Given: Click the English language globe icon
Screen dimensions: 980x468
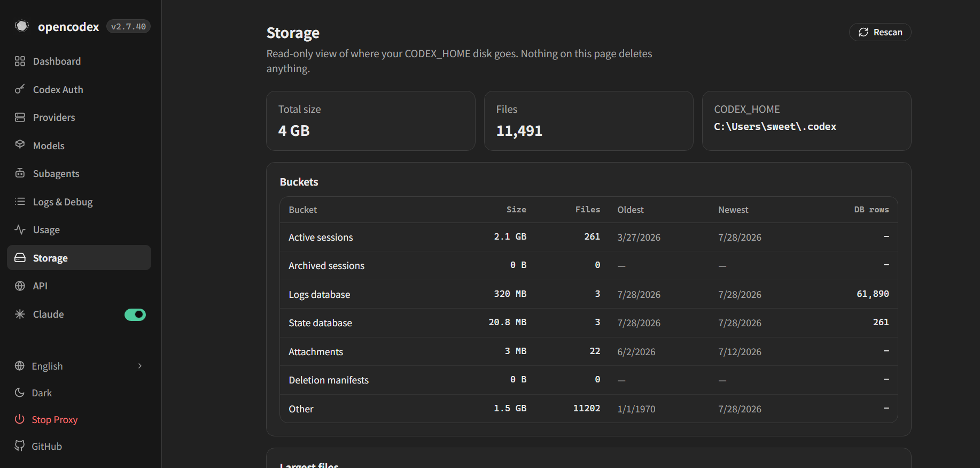Looking at the screenshot, I should tap(20, 366).
